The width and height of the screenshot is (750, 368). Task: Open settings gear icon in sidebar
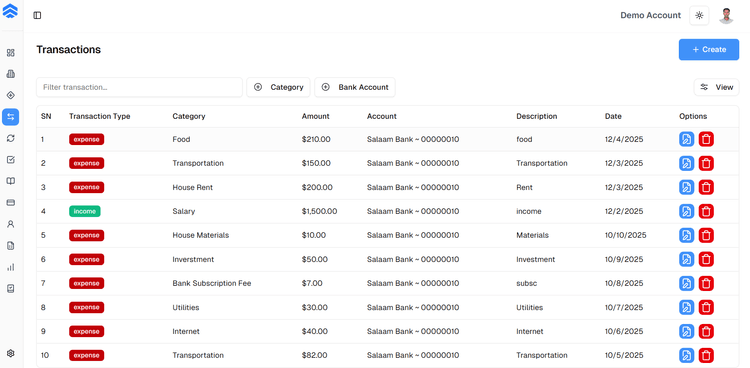[x=11, y=353]
